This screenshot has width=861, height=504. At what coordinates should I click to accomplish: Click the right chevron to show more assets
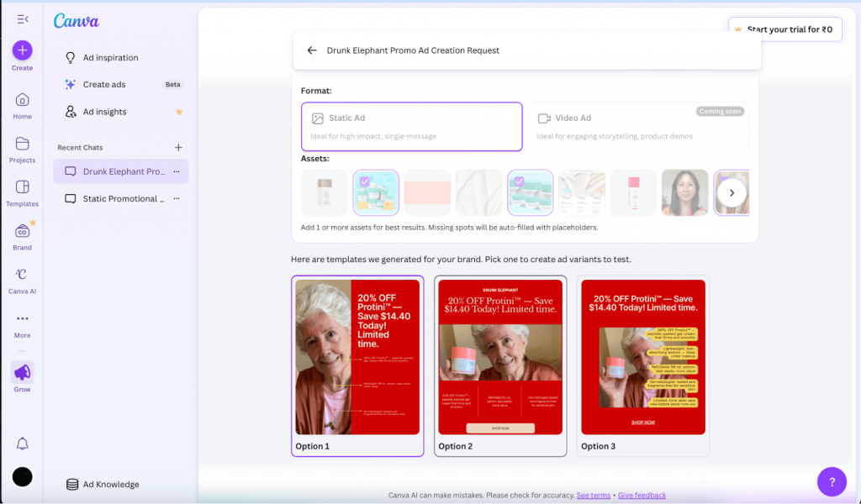point(732,192)
